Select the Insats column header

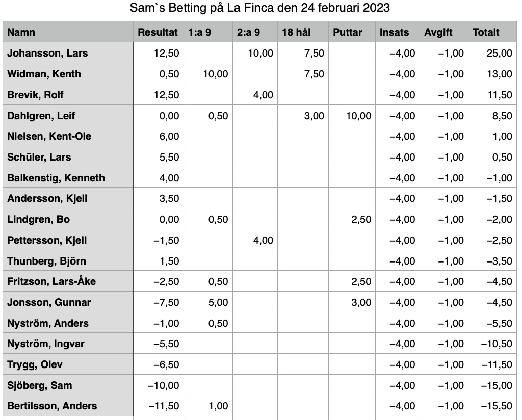pyautogui.click(x=398, y=32)
